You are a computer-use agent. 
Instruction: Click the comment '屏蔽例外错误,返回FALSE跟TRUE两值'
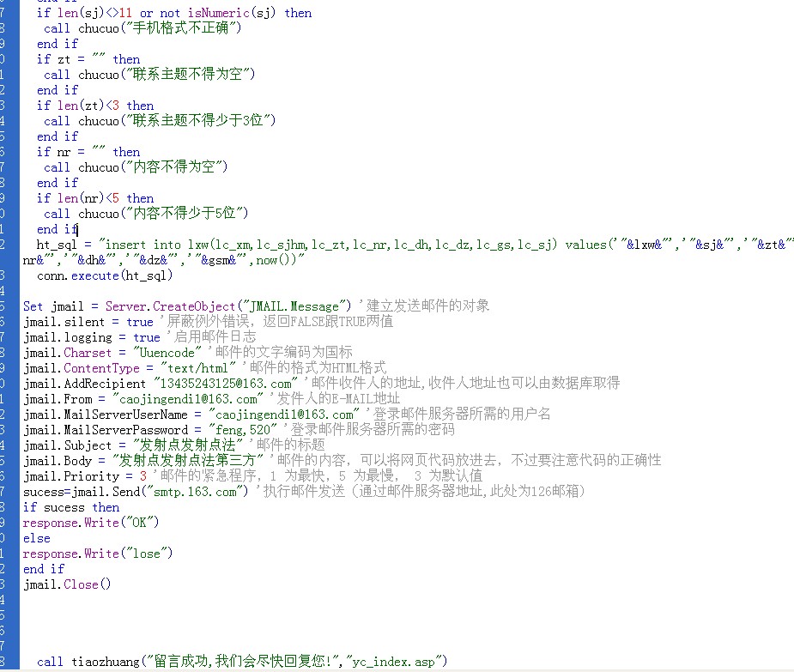280,322
